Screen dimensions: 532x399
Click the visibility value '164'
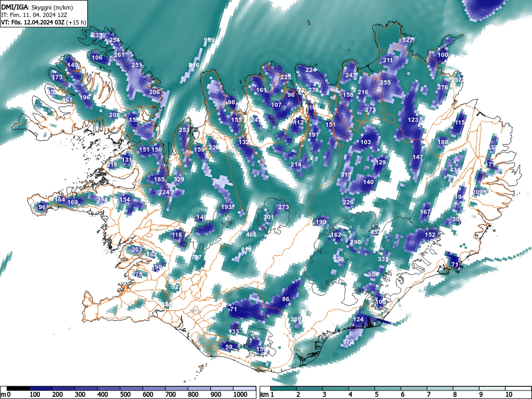point(60,199)
